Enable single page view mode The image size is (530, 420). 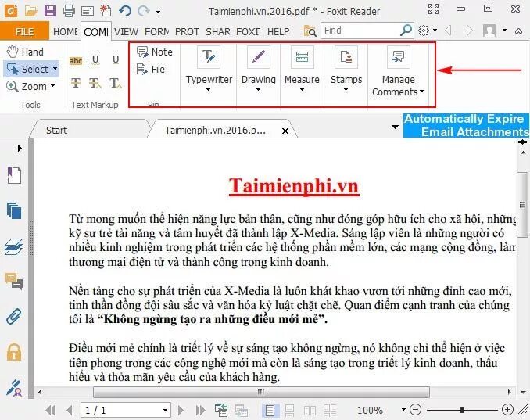tap(270, 410)
